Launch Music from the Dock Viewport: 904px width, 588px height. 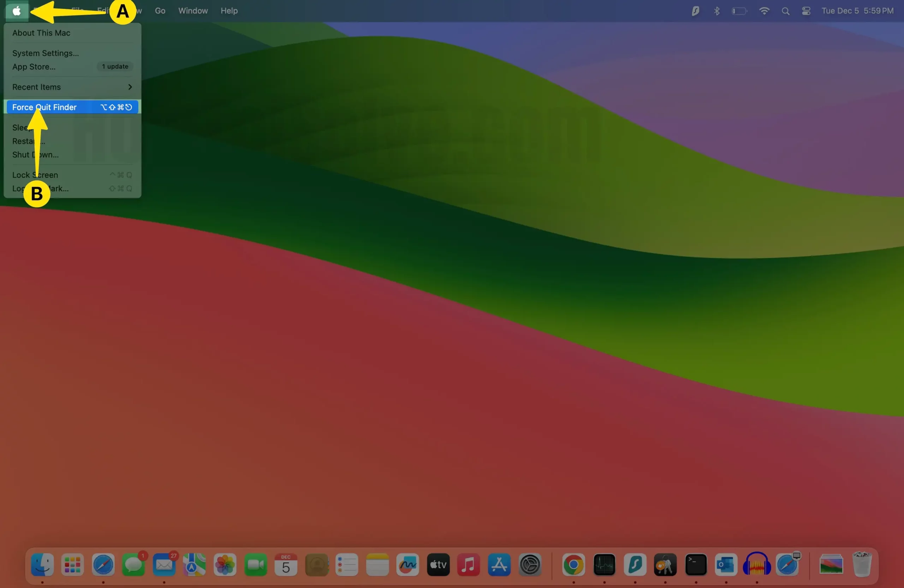pyautogui.click(x=469, y=565)
